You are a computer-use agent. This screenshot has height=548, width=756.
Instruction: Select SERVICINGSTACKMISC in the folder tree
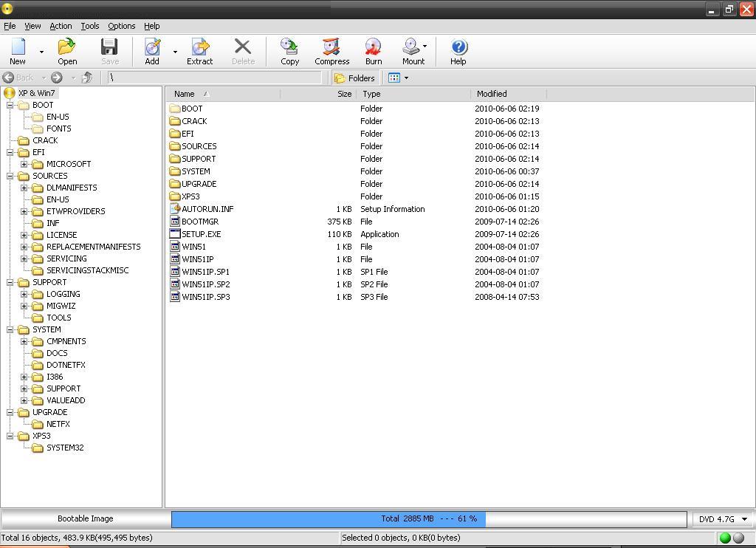[x=88, y=270]
